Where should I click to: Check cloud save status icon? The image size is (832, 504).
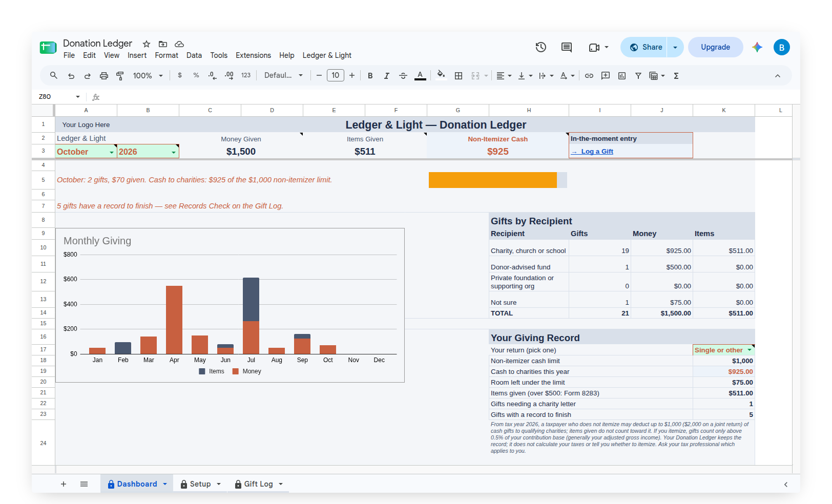[x=179, y=44]
